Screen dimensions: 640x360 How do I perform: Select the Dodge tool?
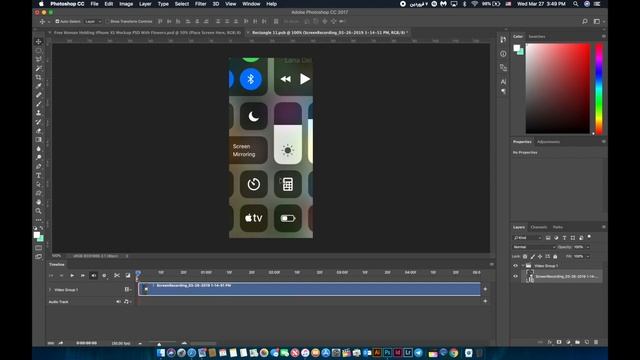(x=38, y=158)
